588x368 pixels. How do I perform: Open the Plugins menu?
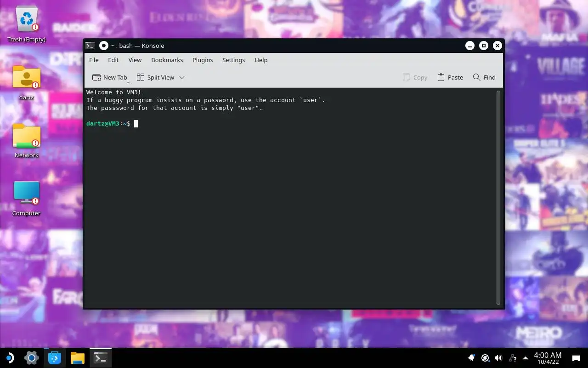click(x=203, y=60)
